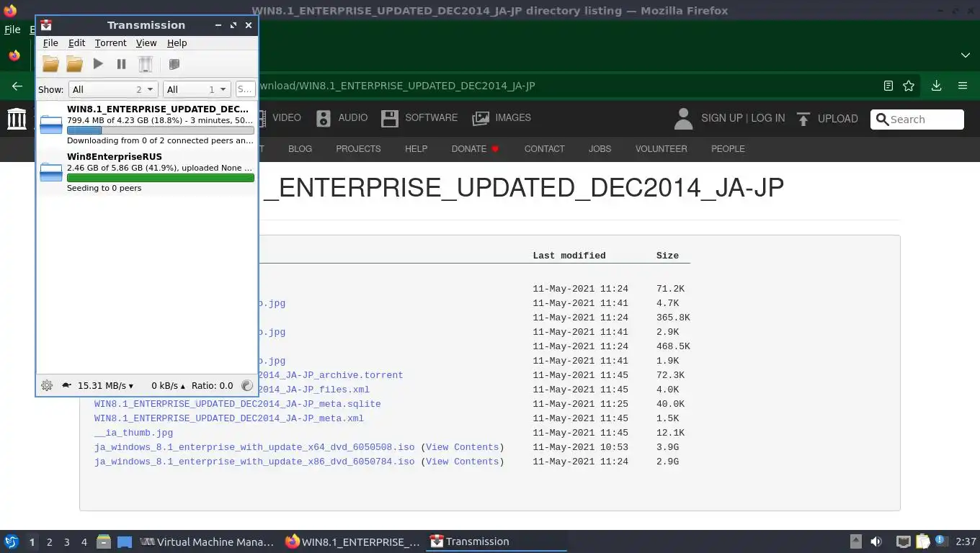Expand the tracker filter dropdown showing 1

196,89
